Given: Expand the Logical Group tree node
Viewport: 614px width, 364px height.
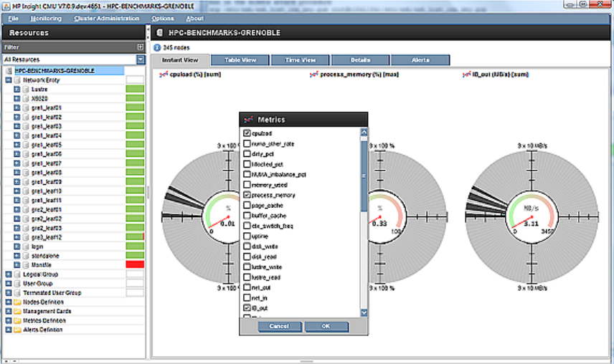Looking at the screenshot, I should tap(8, 274).
